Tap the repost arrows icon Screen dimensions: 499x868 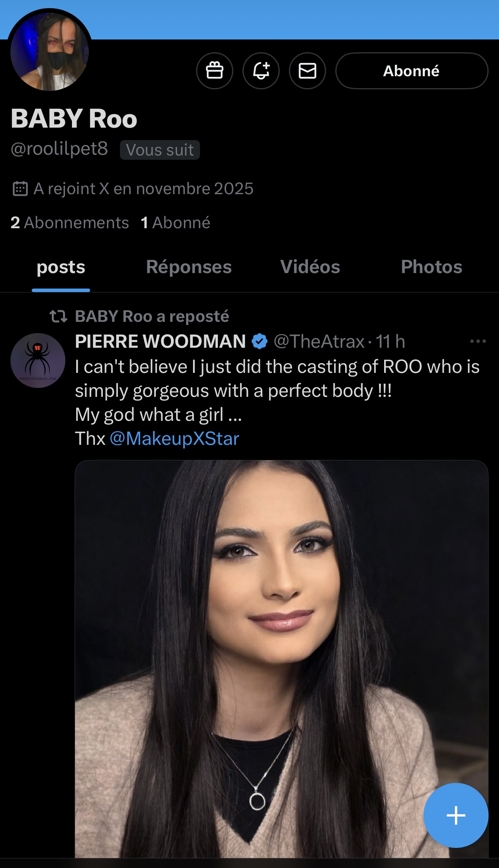[58, 316]
